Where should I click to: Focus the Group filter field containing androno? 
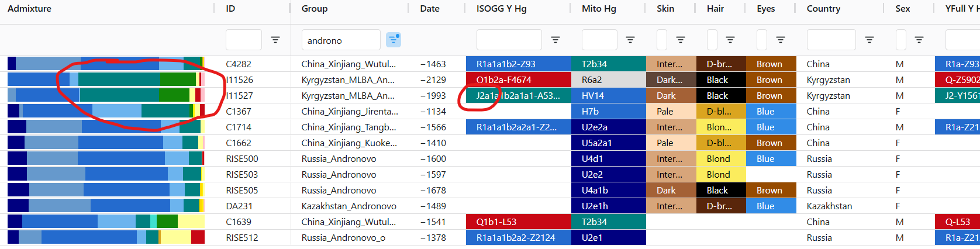coord(341,40)
